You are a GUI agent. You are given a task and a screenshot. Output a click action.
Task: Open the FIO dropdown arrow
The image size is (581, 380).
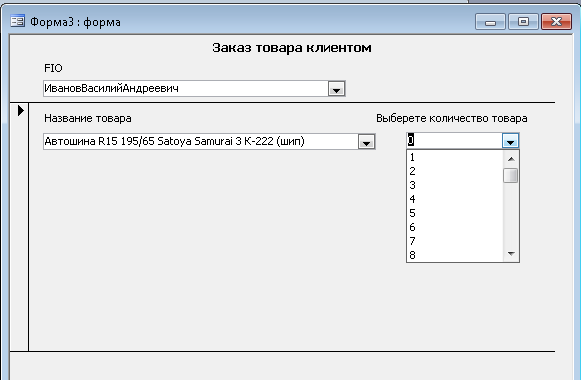point(336,89)
